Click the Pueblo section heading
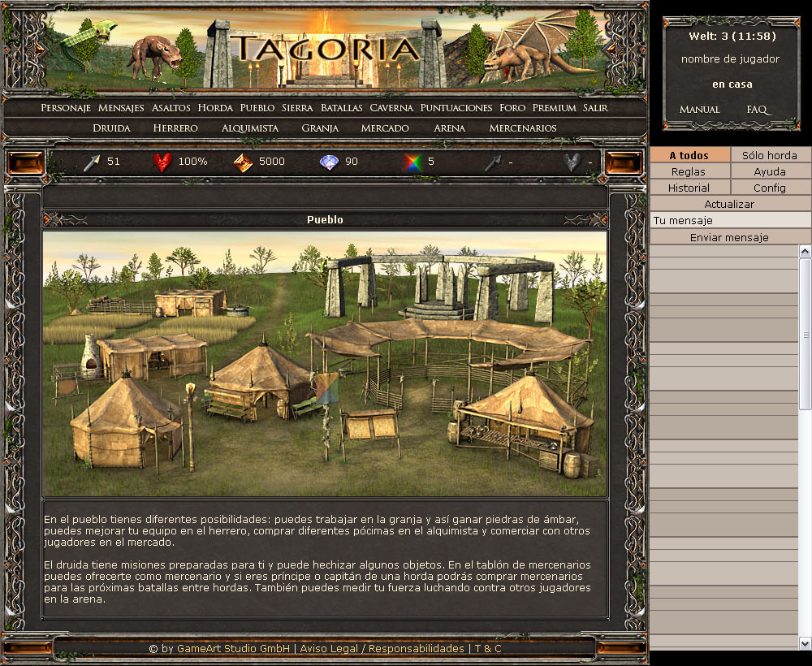The image size is (812, 666). [x=325, y=219]
